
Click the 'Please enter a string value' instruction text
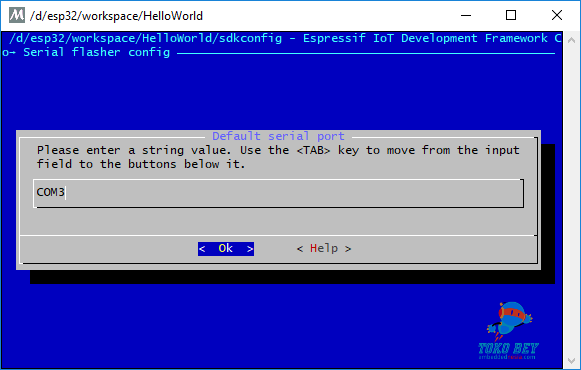coord(278,157)
